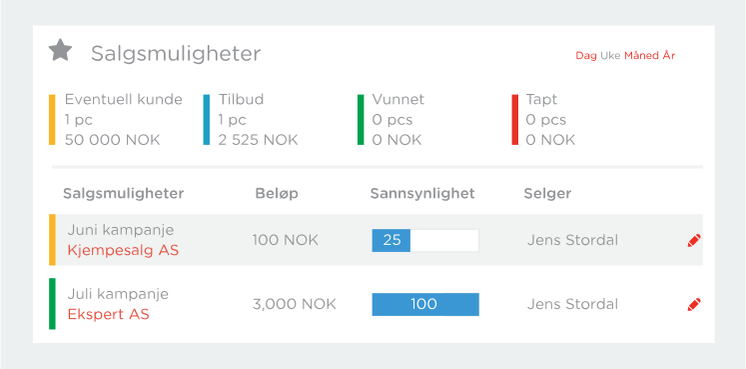
Task: Sort by Beløp column header
Action: 276,194
